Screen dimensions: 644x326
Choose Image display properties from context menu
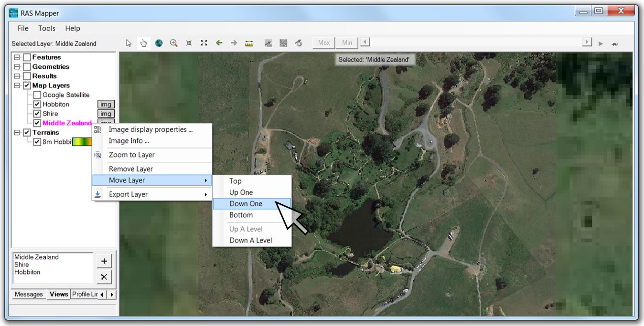(152, 129)
